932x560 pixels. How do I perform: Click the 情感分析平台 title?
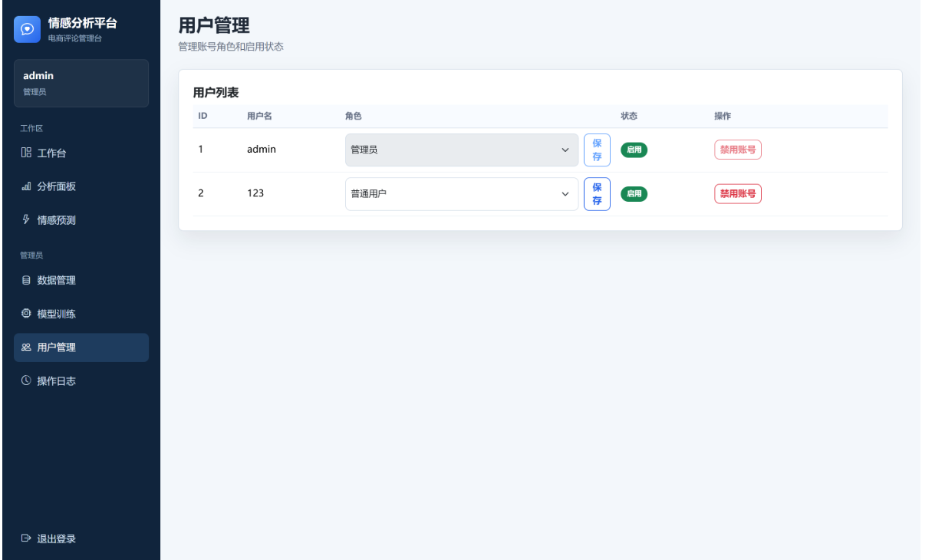point(83,24)
